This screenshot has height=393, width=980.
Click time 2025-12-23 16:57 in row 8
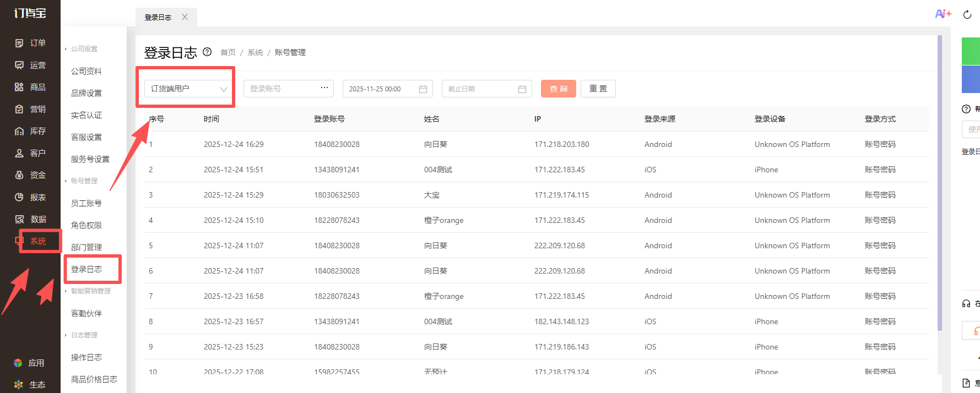234,321
